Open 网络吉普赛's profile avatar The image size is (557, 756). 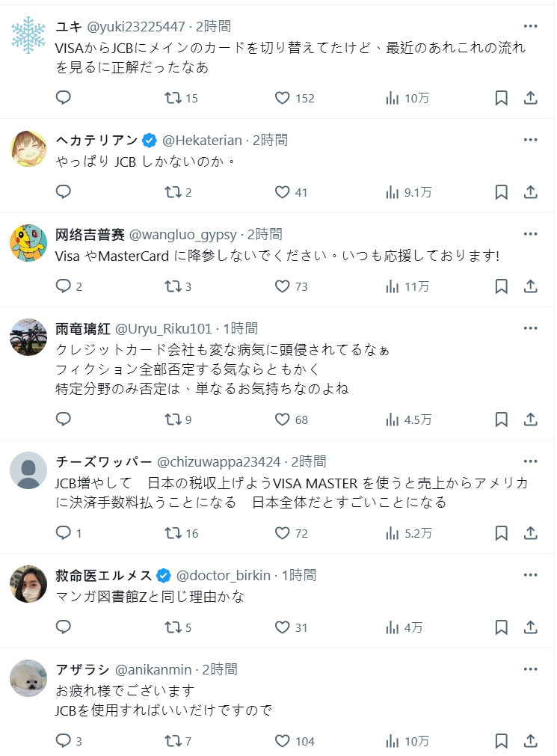coord(28,243)
